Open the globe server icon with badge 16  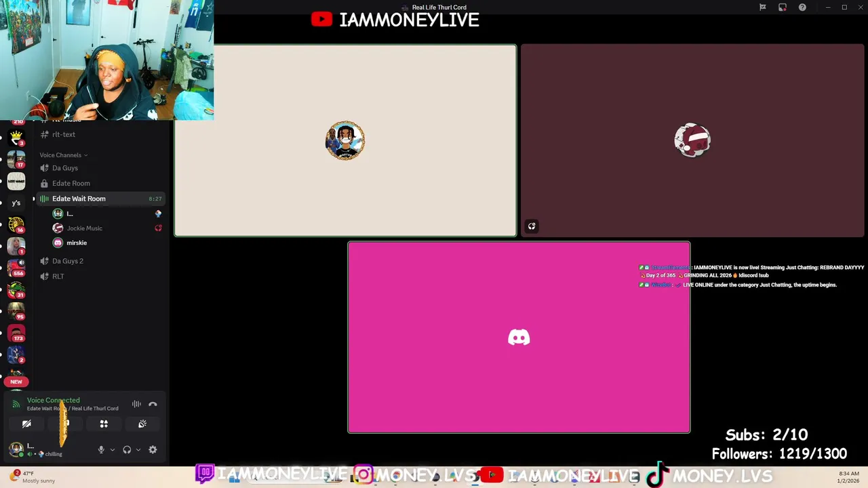16,224
